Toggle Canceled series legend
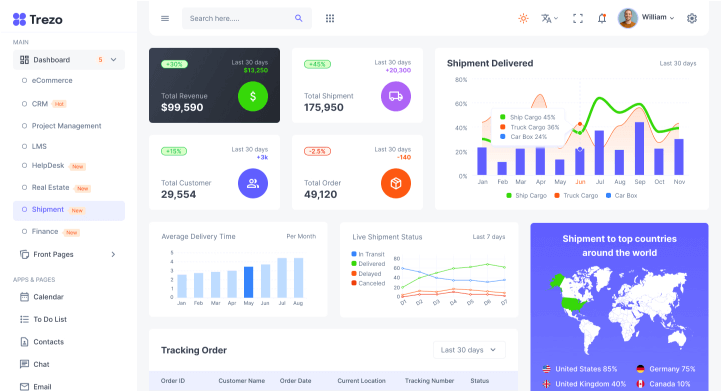Image resolution: width=721 pixels, height=391 pixels. pyautogui.click(x=368, y=283)
